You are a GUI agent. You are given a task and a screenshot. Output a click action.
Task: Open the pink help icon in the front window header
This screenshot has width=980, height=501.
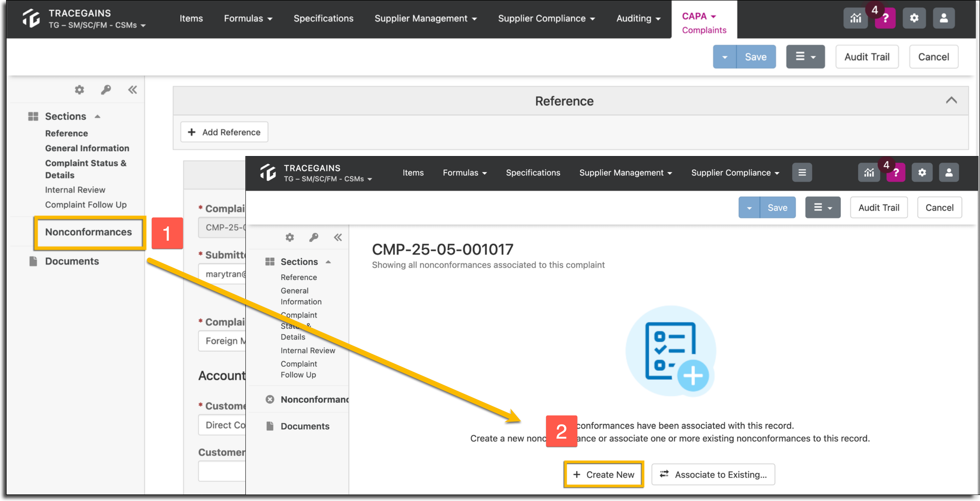coord(896,173)
